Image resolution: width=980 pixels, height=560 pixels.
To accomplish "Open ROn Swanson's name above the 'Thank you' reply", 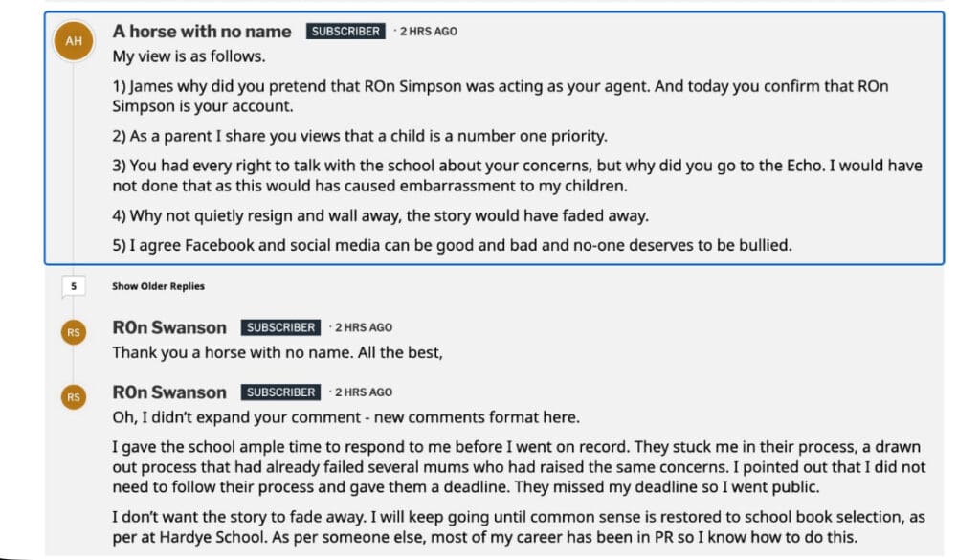I will coord(169,327).
